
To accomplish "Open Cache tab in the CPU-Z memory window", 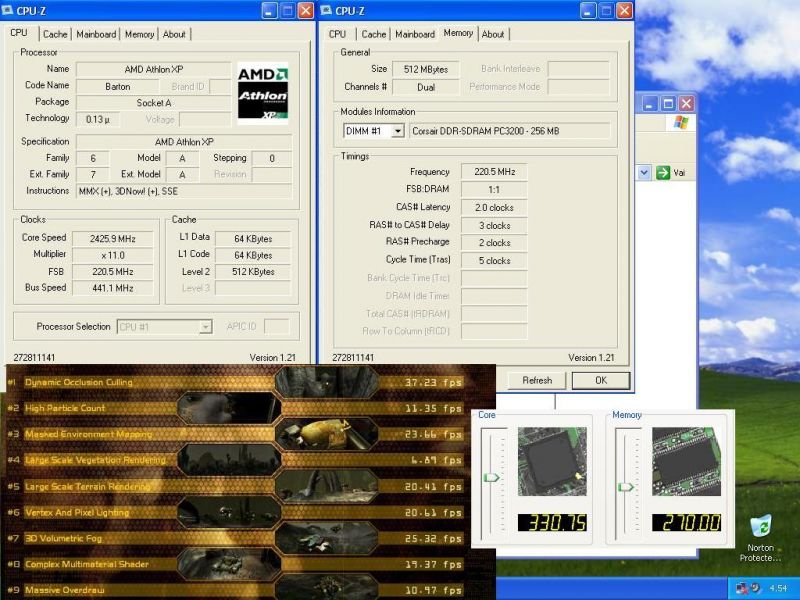I will click(x=373, y=34).
